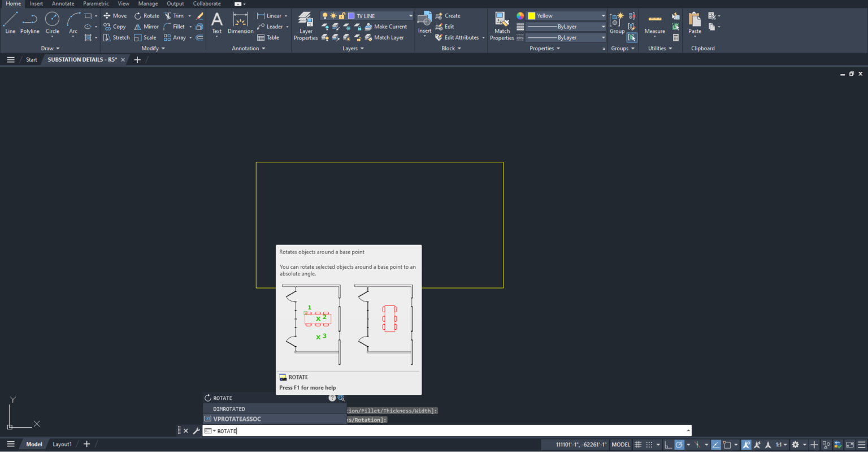Click the Make Current button
Viewport: 868px width, 452px height.
390,27
